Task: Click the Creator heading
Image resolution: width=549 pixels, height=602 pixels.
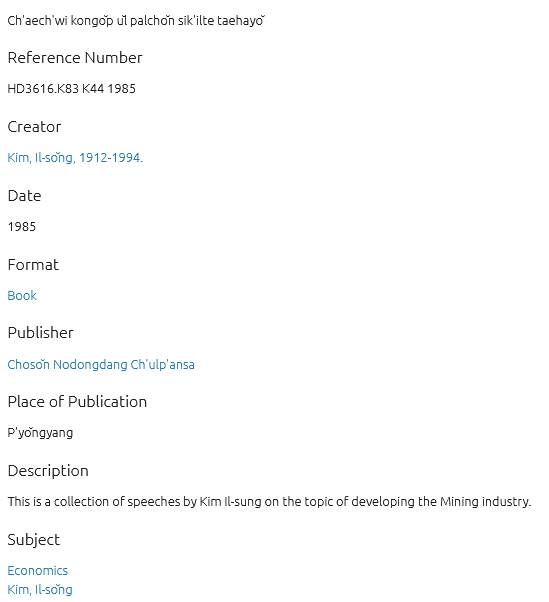Action: pos(34,127)
